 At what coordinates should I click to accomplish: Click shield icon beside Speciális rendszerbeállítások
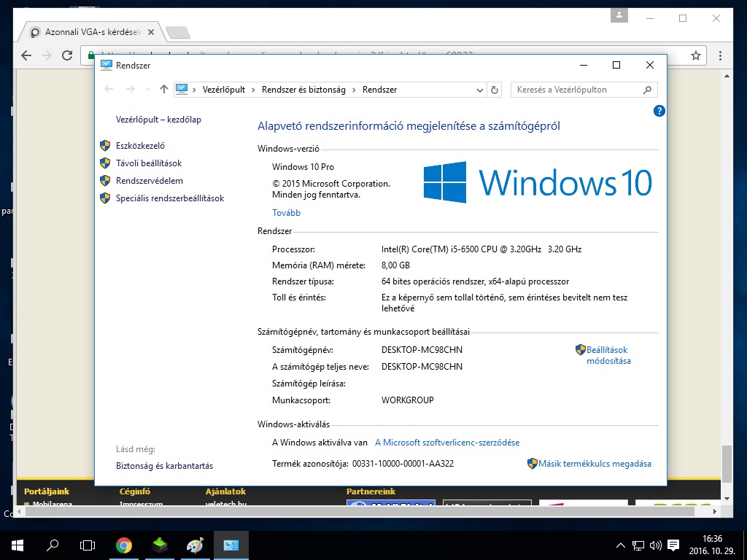pyautogui.click(x=105, y=198)
